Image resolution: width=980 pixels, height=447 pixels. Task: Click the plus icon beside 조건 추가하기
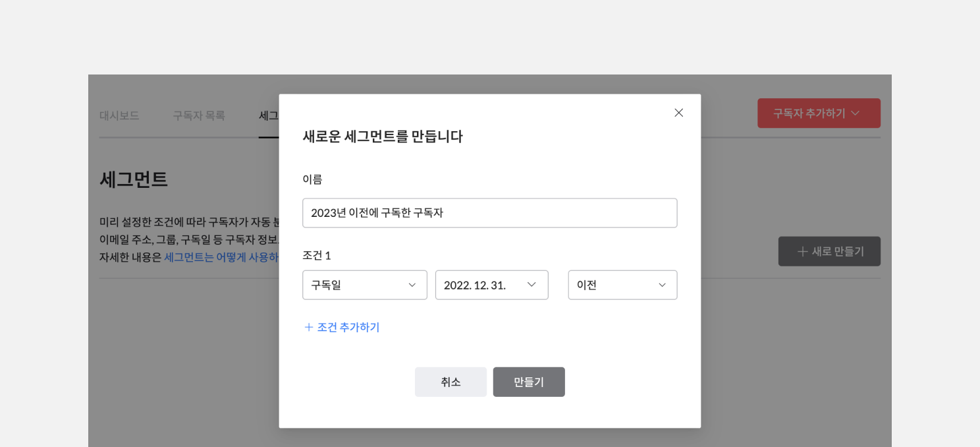(309, 327)
